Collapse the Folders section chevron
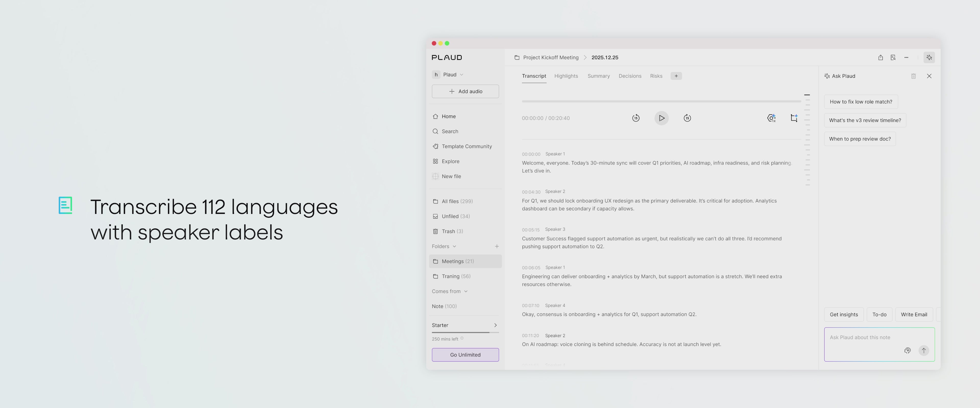Image resolution: width=980 pixels, height=408 pixels. [454, 246]
